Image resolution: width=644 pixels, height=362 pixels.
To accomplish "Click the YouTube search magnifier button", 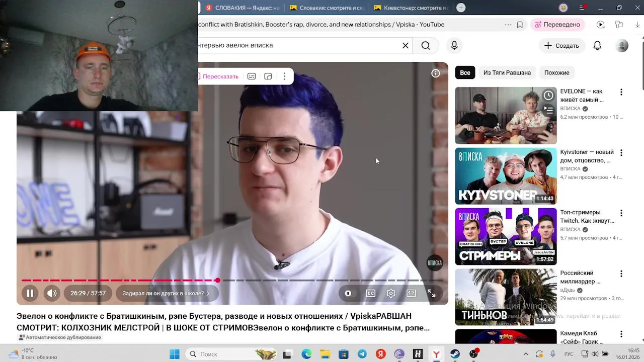I will 426,46.
